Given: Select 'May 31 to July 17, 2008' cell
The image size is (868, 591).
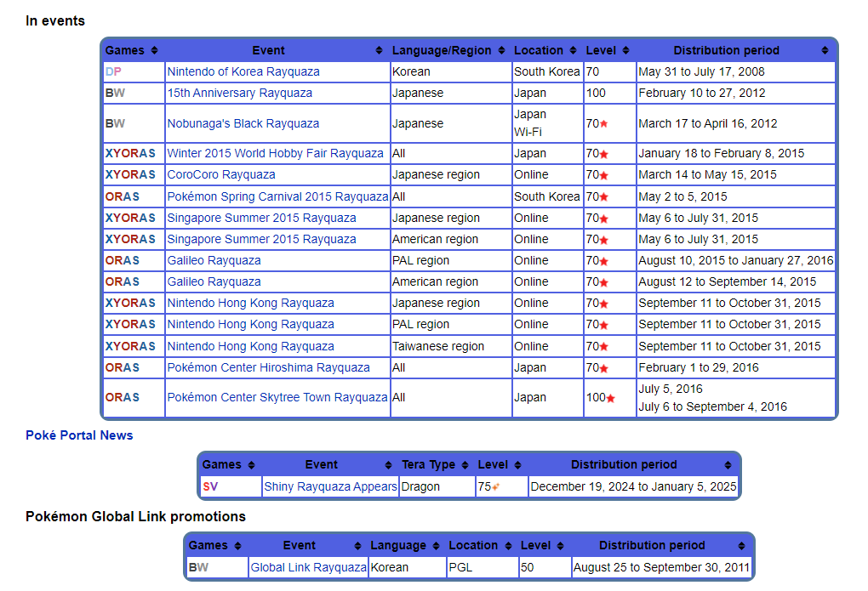Looking at the screenshot, I should click(736, 72).
